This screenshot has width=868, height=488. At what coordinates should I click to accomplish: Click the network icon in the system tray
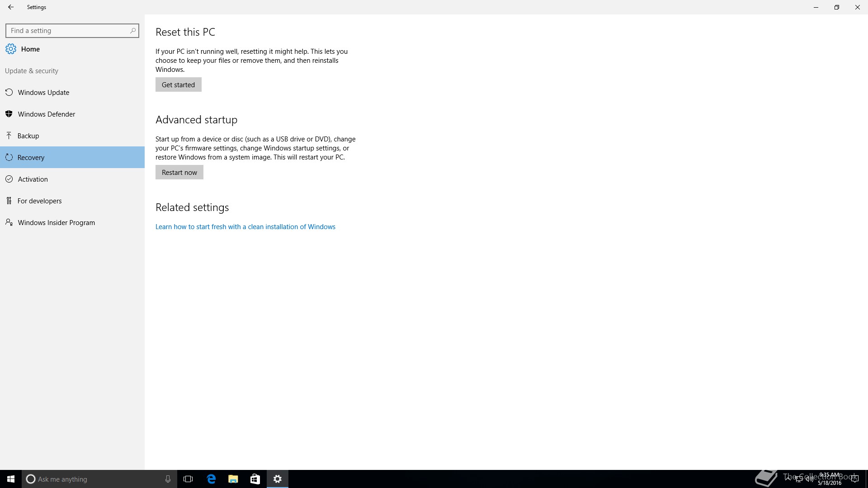tap(799, 479)
